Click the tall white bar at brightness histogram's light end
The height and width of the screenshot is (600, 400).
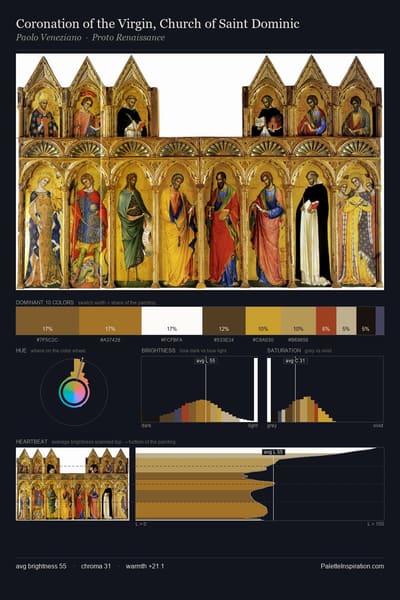pyautogui.click(x=256, y=390)
